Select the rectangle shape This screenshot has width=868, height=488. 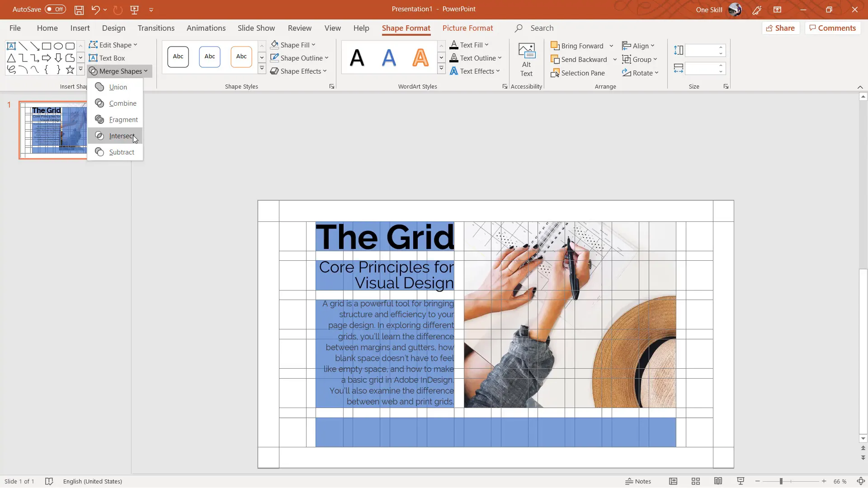(47, 46)
